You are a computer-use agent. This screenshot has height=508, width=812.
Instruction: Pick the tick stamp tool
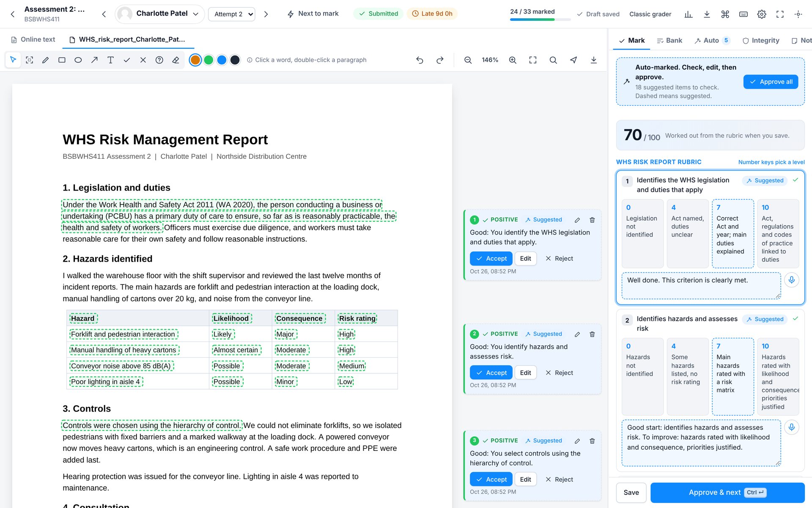pos(126,60)
